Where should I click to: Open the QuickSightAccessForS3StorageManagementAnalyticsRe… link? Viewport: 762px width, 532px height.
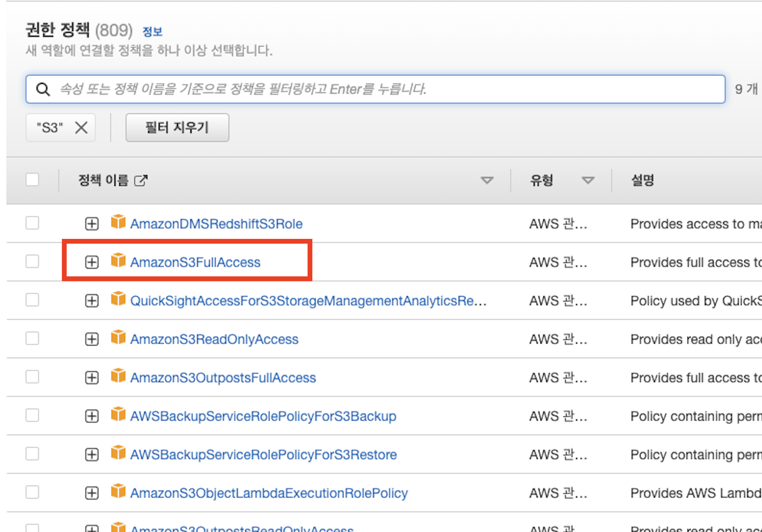tap(309, 301)
